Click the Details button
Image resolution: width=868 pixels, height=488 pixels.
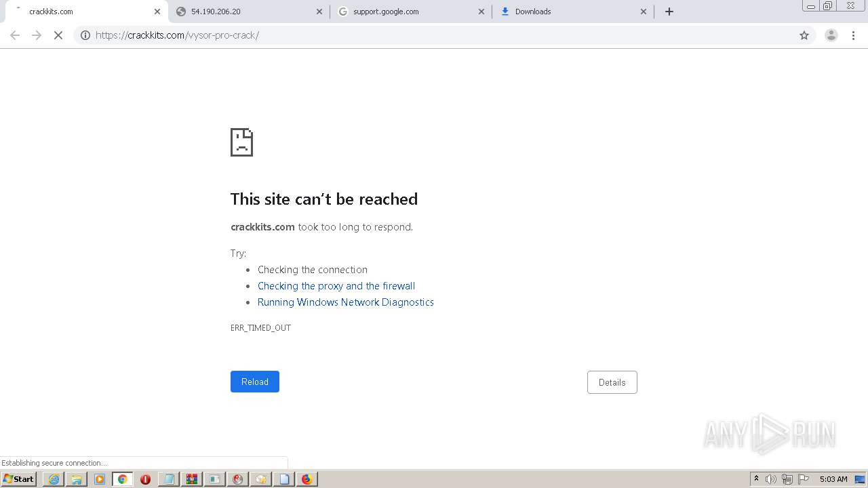[x=612, y=382]
